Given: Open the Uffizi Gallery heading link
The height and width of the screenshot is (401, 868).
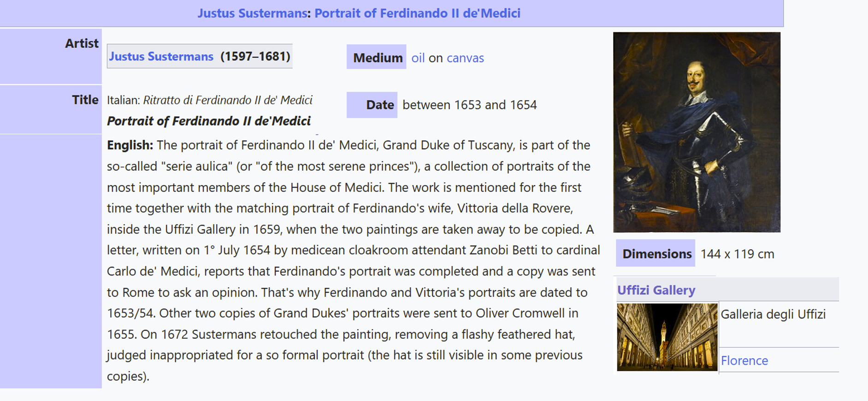Looking at the screenshot, I should [656, 290].
